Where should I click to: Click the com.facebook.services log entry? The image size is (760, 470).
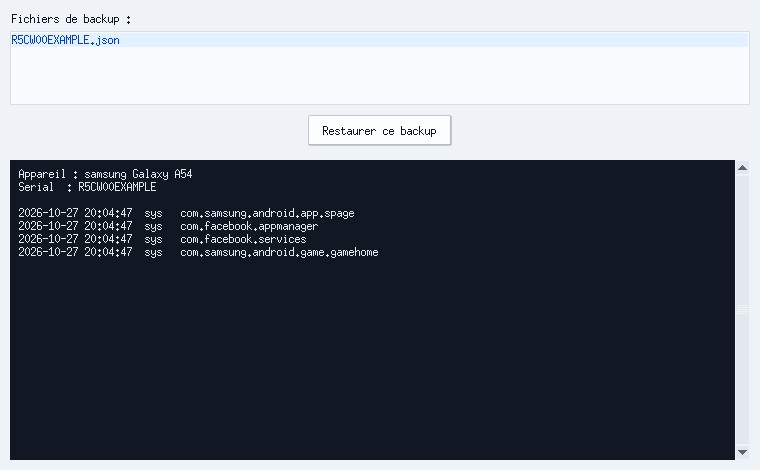162,239
